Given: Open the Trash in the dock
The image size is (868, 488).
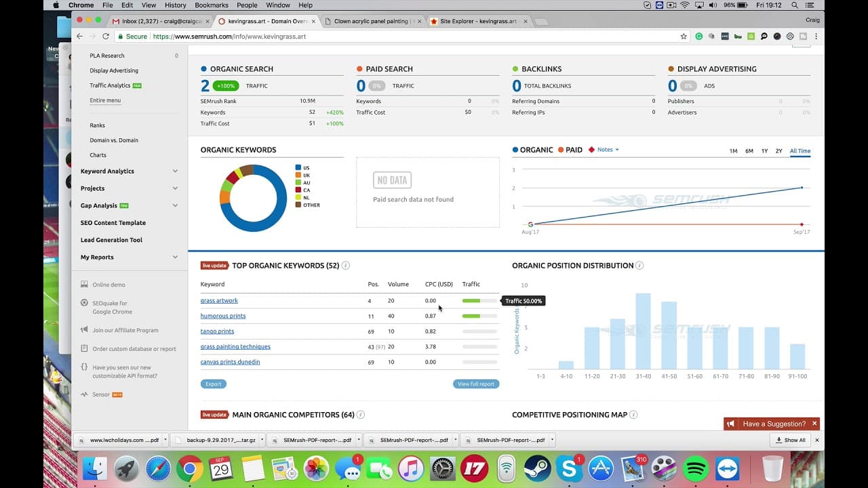Looking at the screenshot, I should pyautogui.click(x=772, y=469).
